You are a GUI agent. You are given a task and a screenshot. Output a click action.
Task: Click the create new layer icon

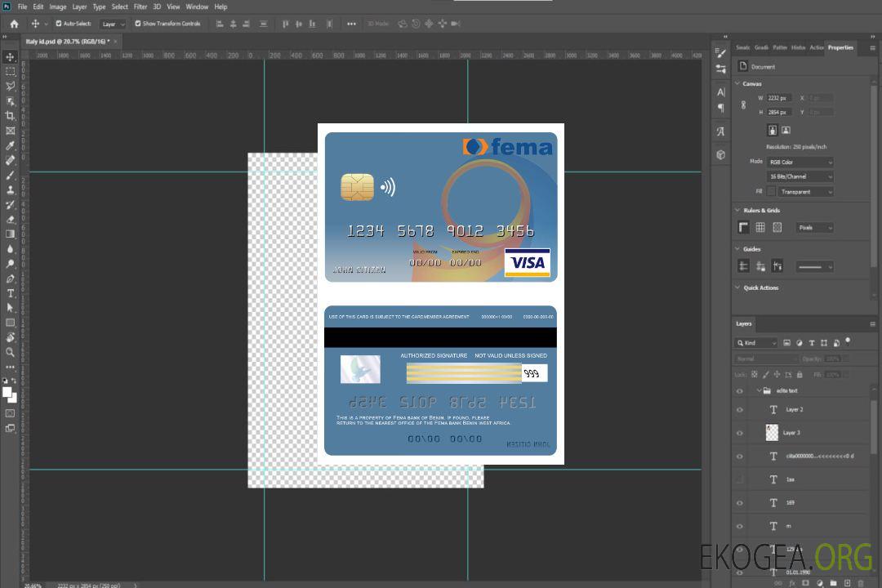coord(847,583)
